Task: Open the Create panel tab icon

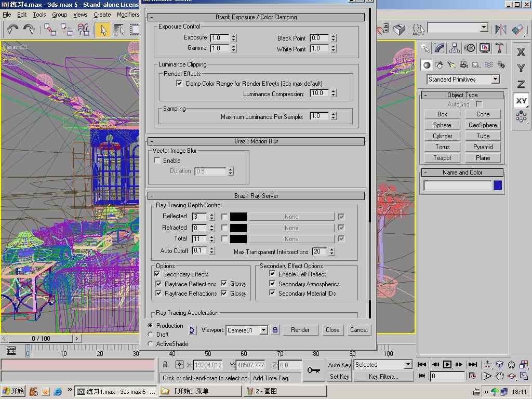Action: [x=425, y=48]
